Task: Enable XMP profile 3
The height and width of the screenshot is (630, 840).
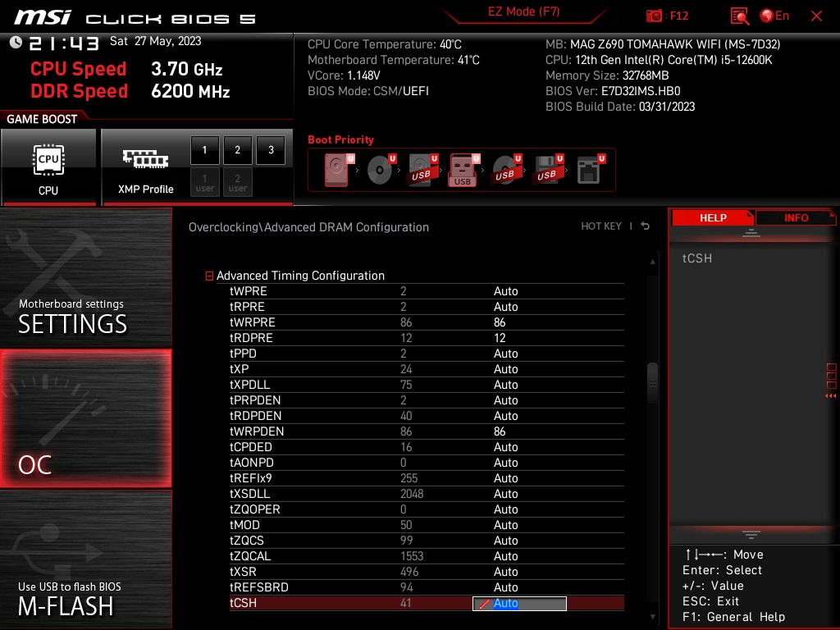Action: (x=271, y=150)
